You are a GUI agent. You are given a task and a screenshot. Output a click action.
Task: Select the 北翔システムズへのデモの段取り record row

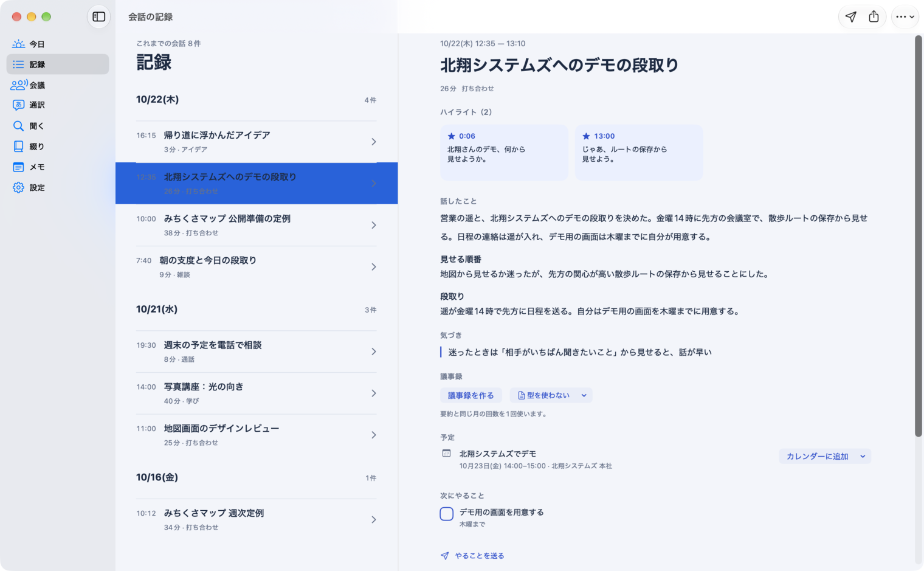pos(257,183)
